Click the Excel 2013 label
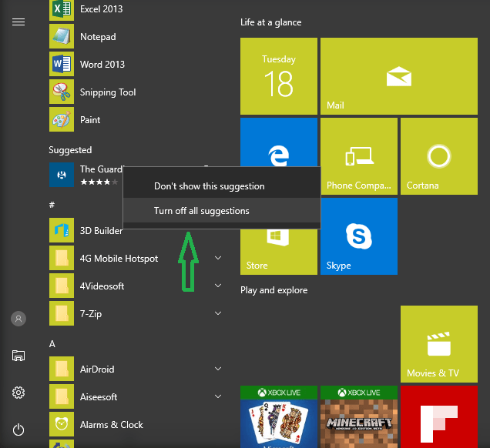This screenshot has height=448, width=490. pos(101,9)
